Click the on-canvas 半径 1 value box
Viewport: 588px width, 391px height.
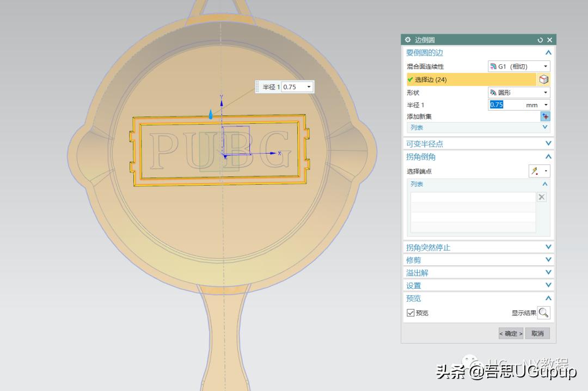tap(293, 87)
